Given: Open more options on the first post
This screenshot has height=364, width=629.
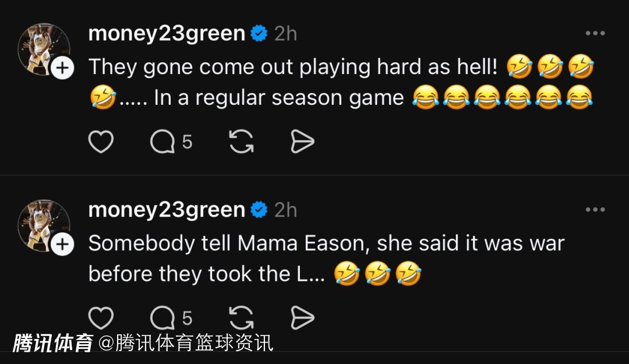Looking at the screenshot, I should (595, 33).
